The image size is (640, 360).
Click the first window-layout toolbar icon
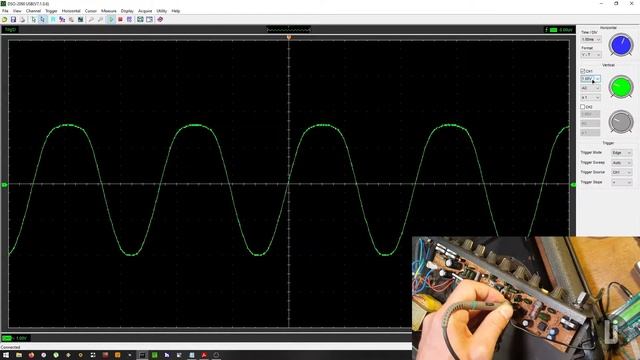(140, 20)
